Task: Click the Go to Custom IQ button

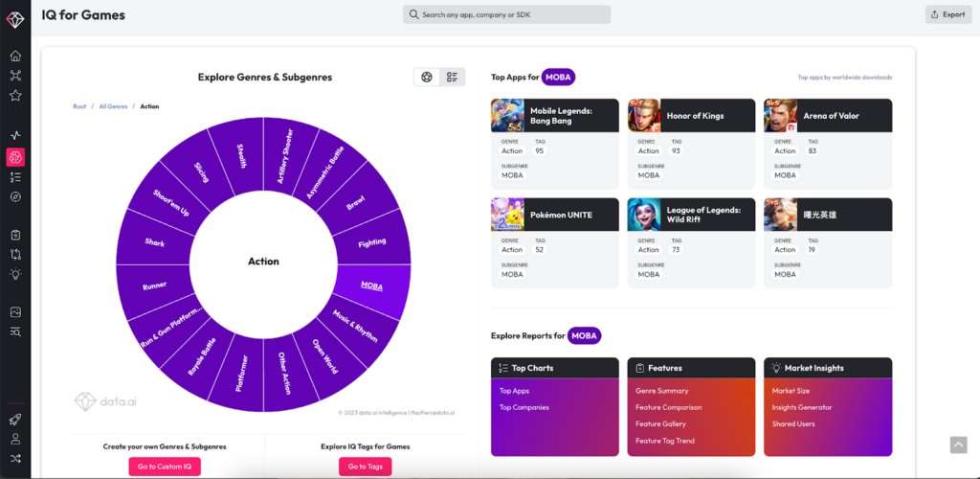Action: pos(165,467)
